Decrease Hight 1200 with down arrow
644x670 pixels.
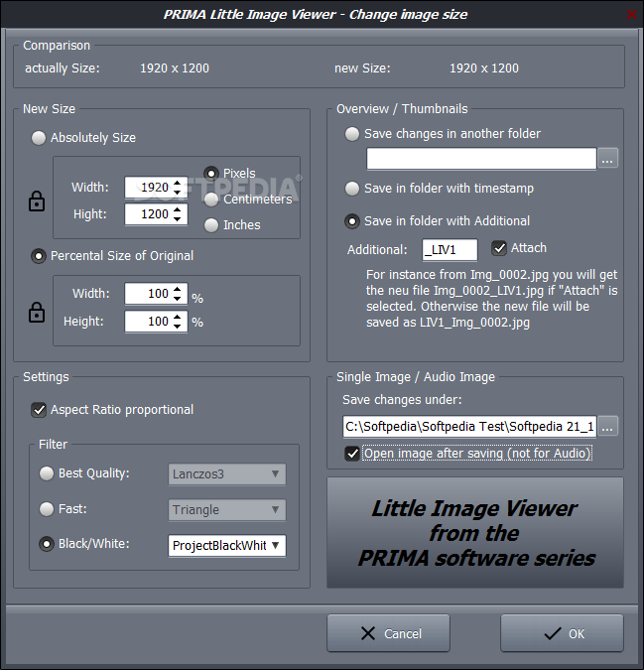click(178, 218)
